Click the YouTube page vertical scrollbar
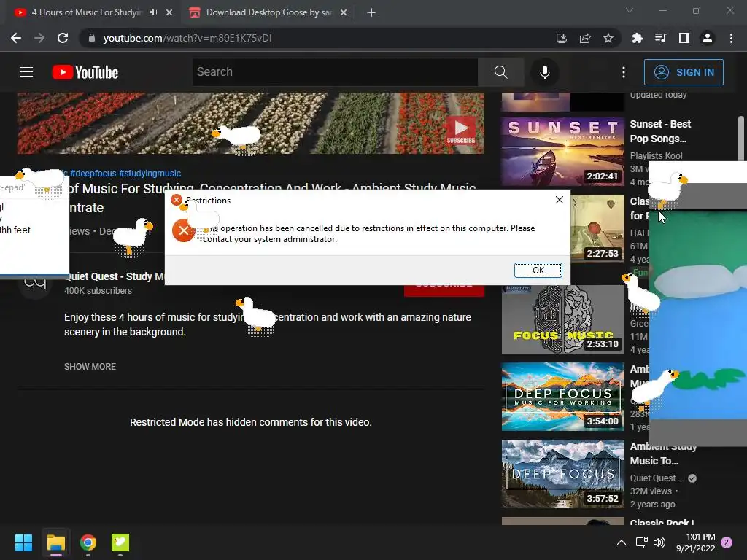This screenshot has height=560, width=747. click(741, 138)
